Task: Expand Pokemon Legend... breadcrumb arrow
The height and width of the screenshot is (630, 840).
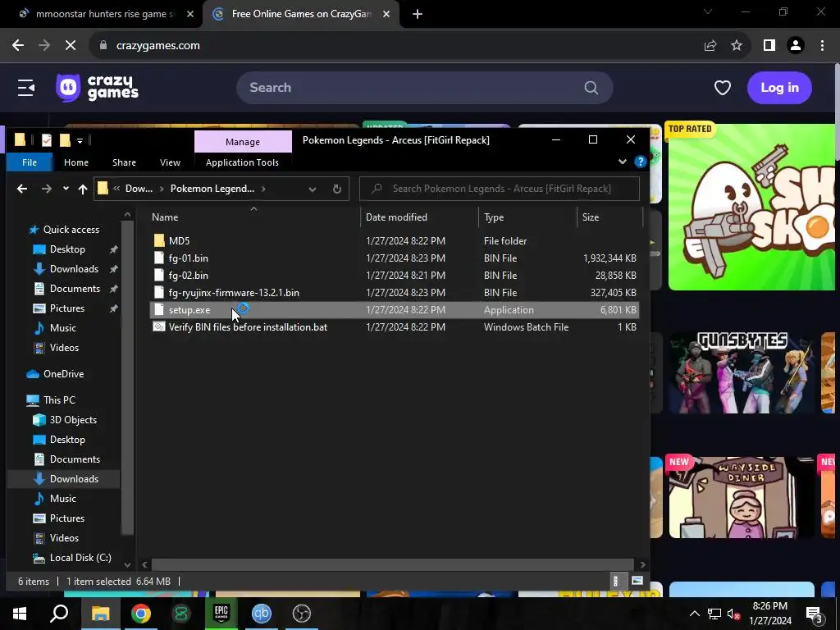Action: coord(263,189)
